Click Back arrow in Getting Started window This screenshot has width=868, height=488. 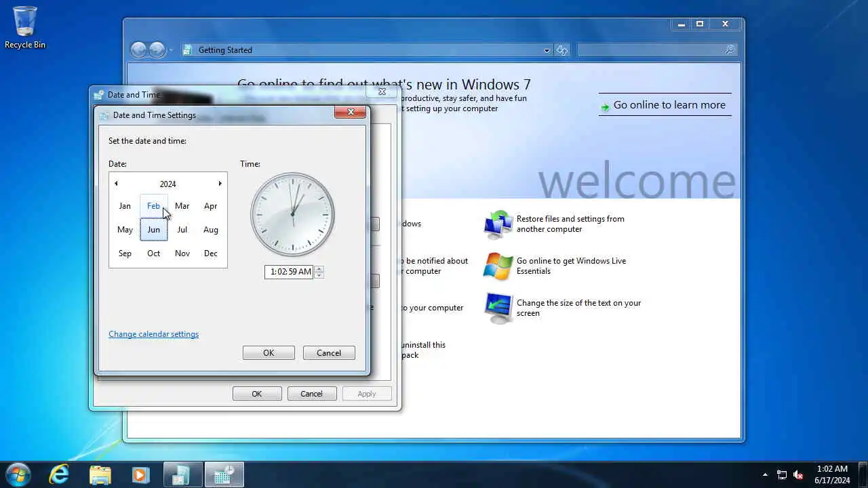(x=138, y=49)
